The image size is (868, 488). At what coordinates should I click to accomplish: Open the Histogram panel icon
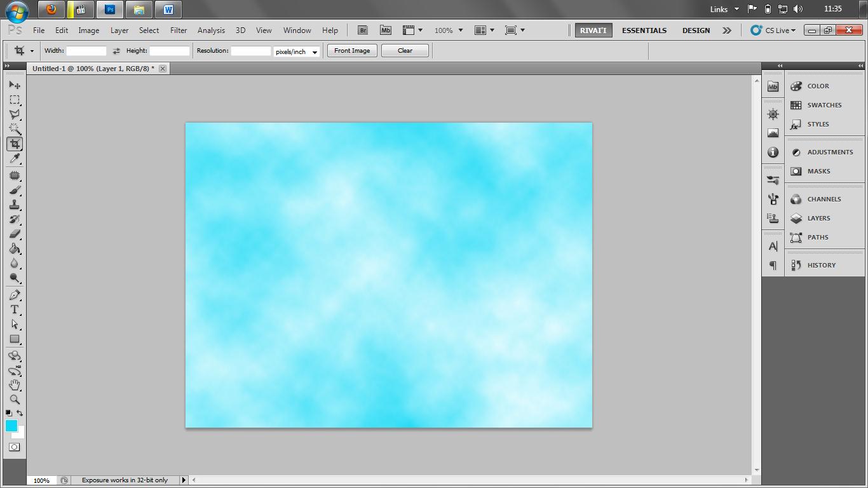(773, 133)
